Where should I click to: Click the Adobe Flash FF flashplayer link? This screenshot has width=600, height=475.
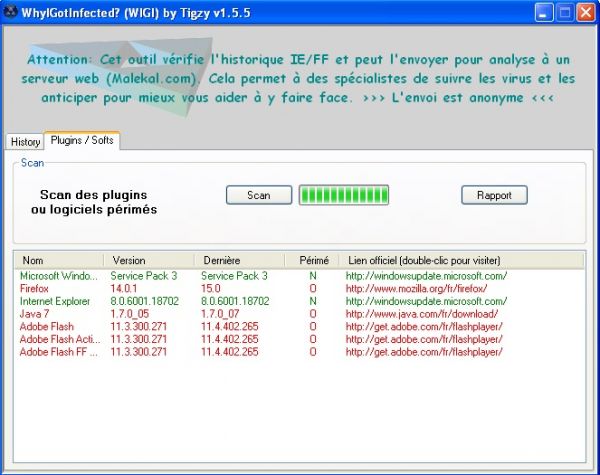tap(424, 352)
